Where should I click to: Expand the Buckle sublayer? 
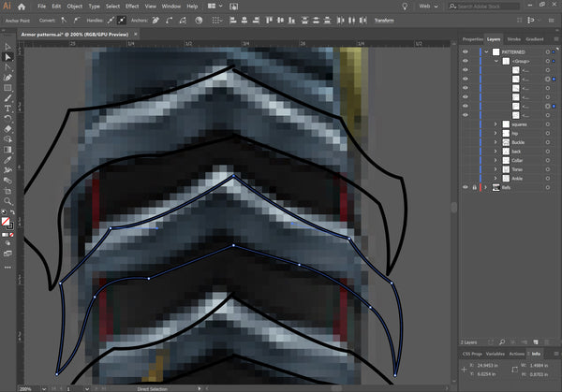(495, 142)
